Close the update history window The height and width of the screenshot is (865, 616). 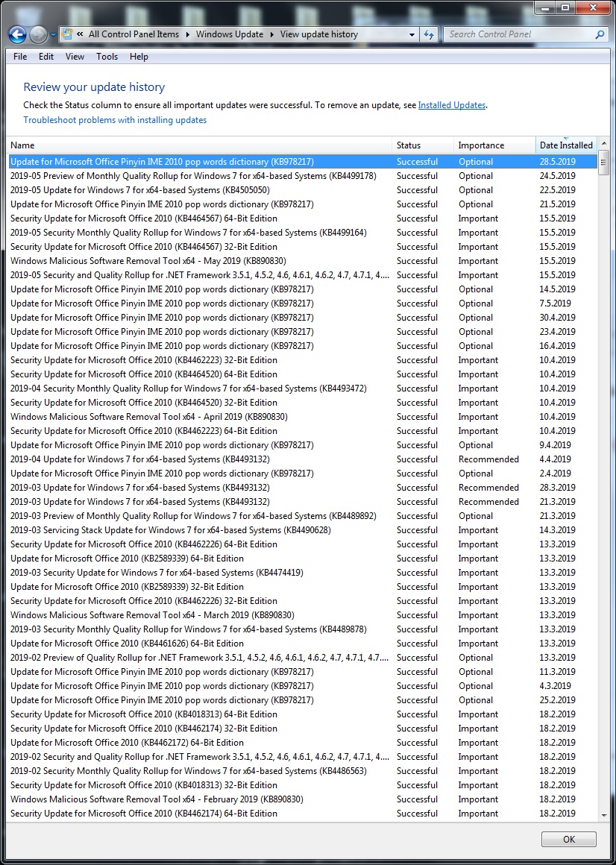click(593, 7)
